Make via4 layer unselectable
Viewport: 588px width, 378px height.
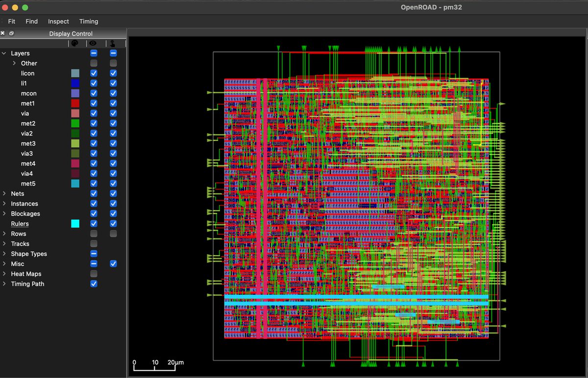(113, 174)
